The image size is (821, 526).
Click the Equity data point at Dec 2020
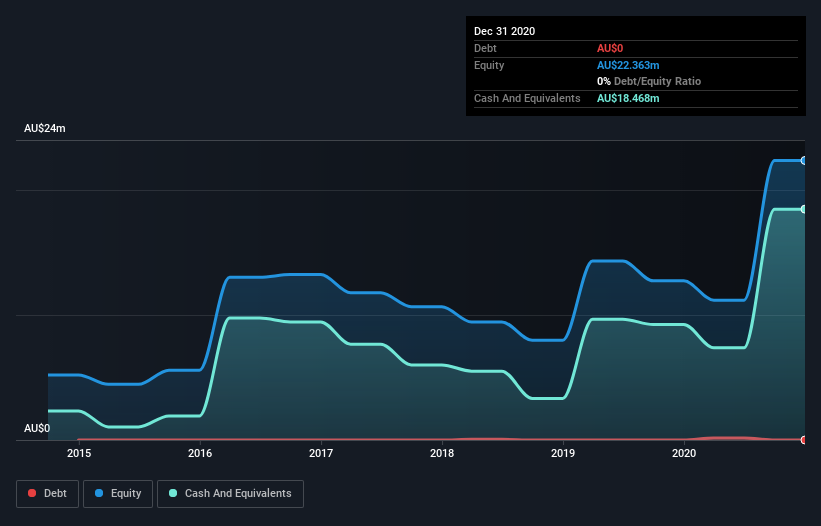[804, 161]
